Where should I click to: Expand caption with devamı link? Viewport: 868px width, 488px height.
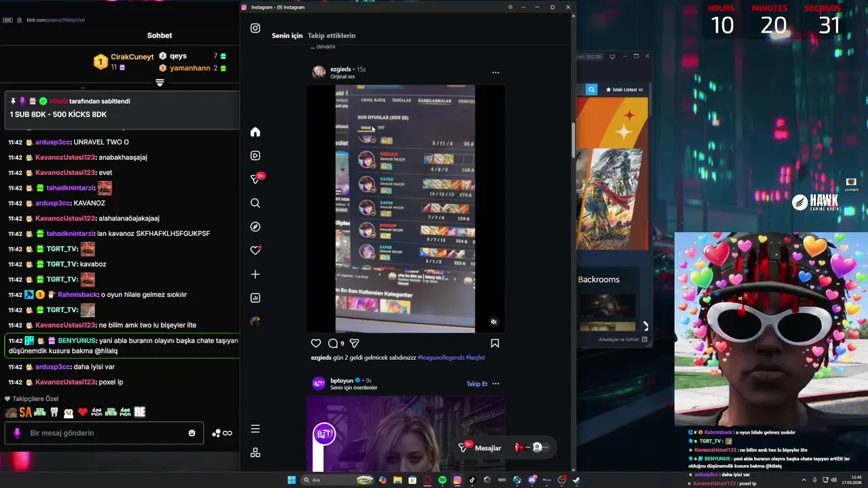pos(325,47)
